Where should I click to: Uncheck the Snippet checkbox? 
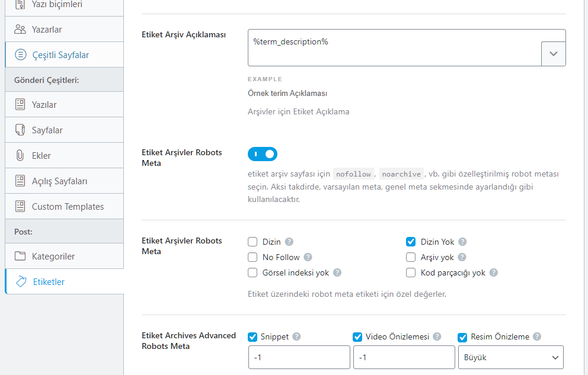point(253,336)
